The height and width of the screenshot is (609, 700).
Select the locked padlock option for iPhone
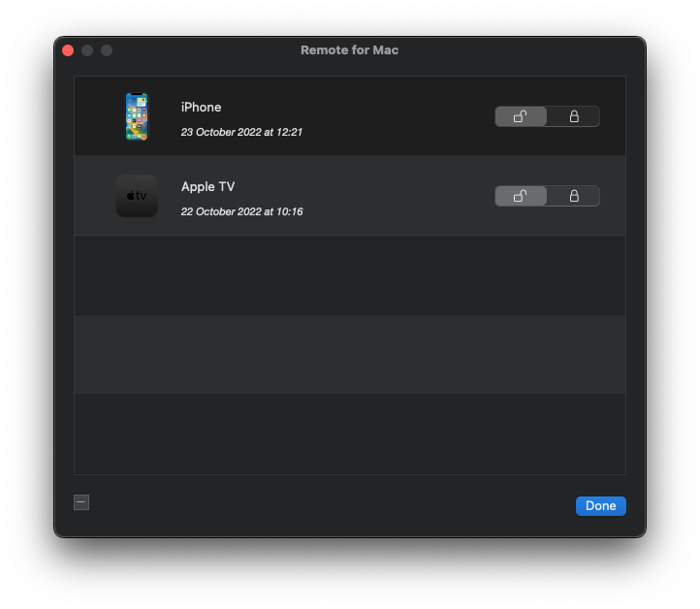573,116
